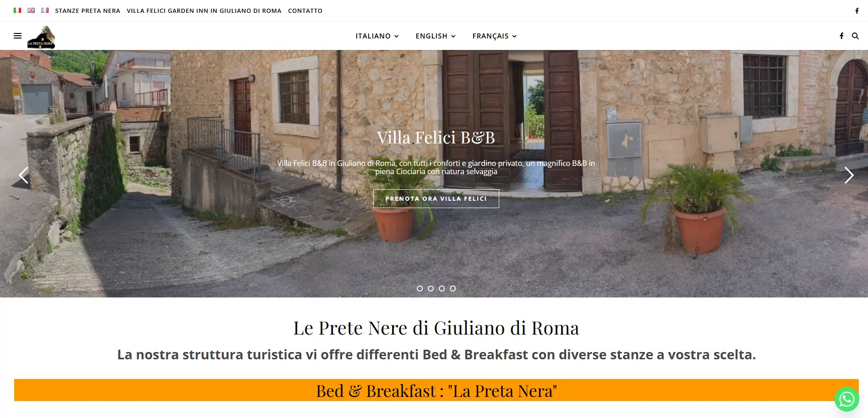Open the search magnifier icon
The height and width of the screenshot is (418, 868).
tap(855, 36)
